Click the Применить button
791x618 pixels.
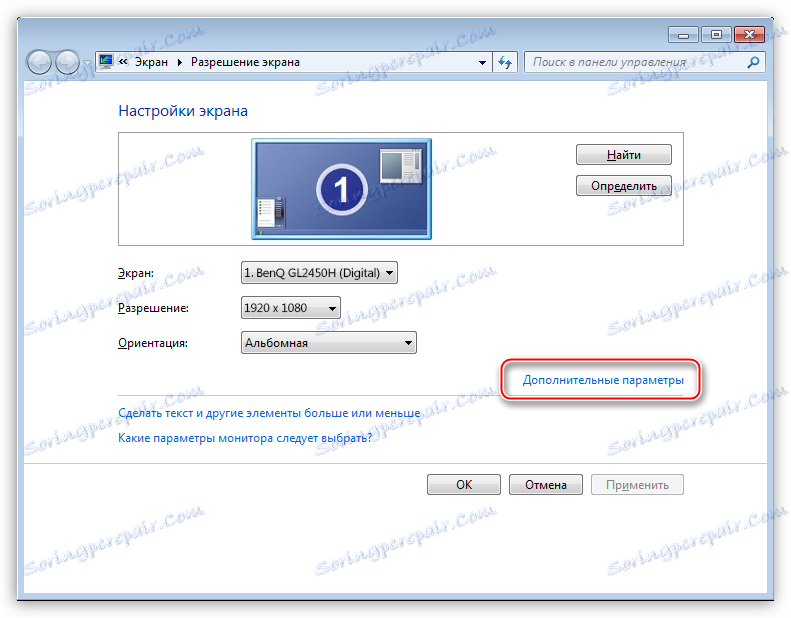click(637, 485)
